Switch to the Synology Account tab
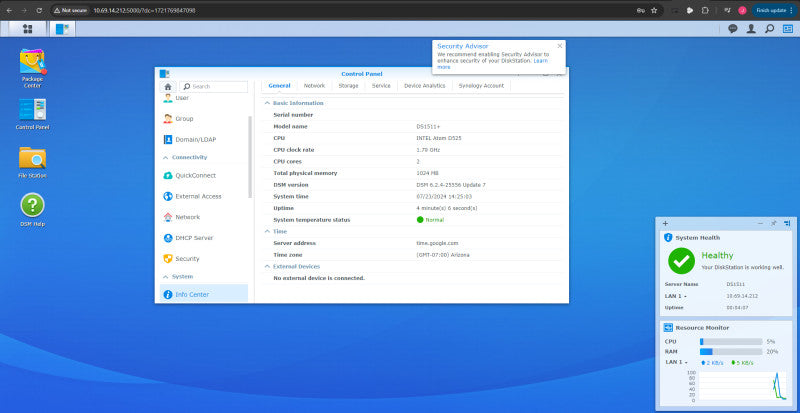Viewport: 800px width, 413px height. tap(481, 86)
